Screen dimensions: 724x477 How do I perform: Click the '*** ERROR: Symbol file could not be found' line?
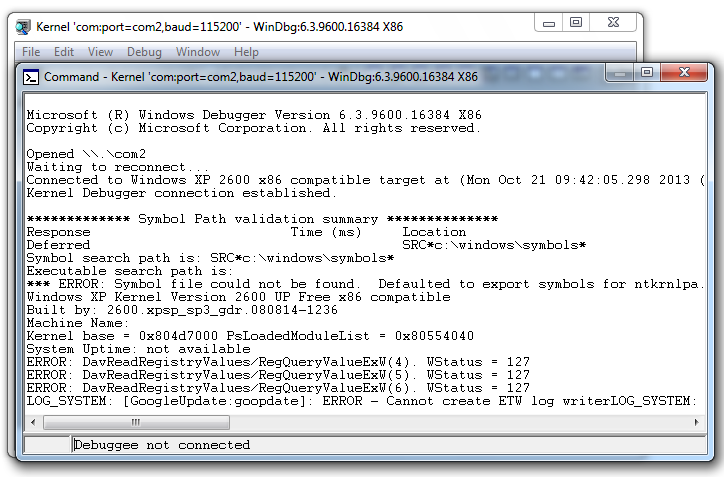tap(365, 284)
